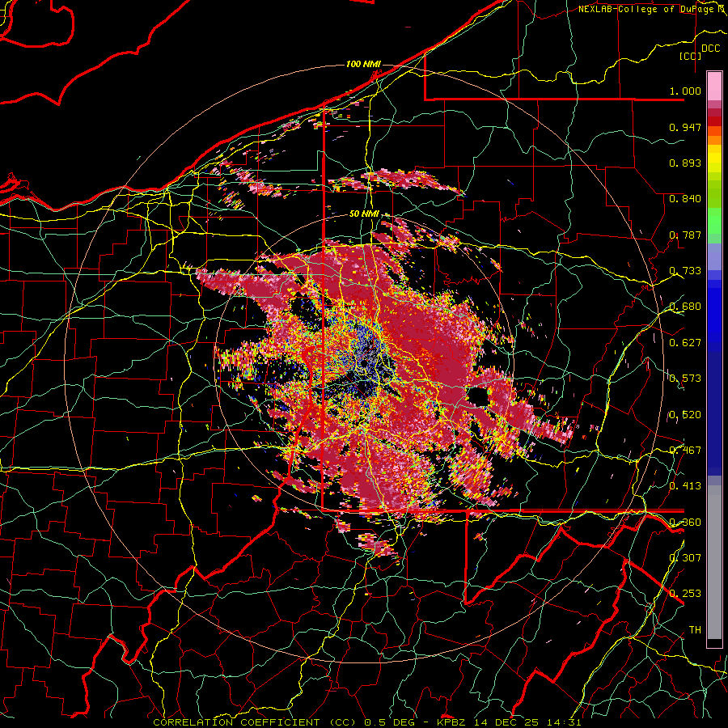This screenshot has height=728, width=728.
Task: Click the CORRELATION COEFFICIENT (CC) caption text
Action: tap(255, 722)
